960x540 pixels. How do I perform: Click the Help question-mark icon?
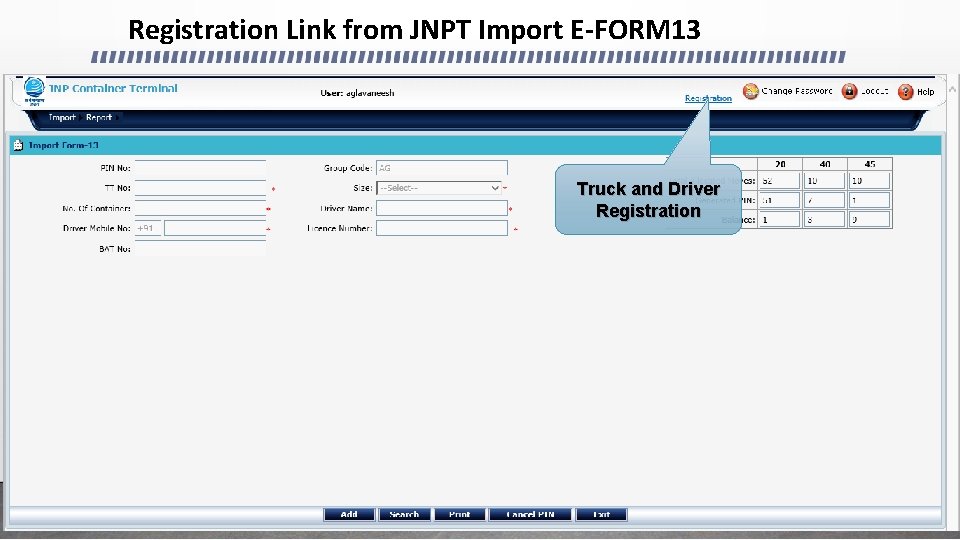906,92
